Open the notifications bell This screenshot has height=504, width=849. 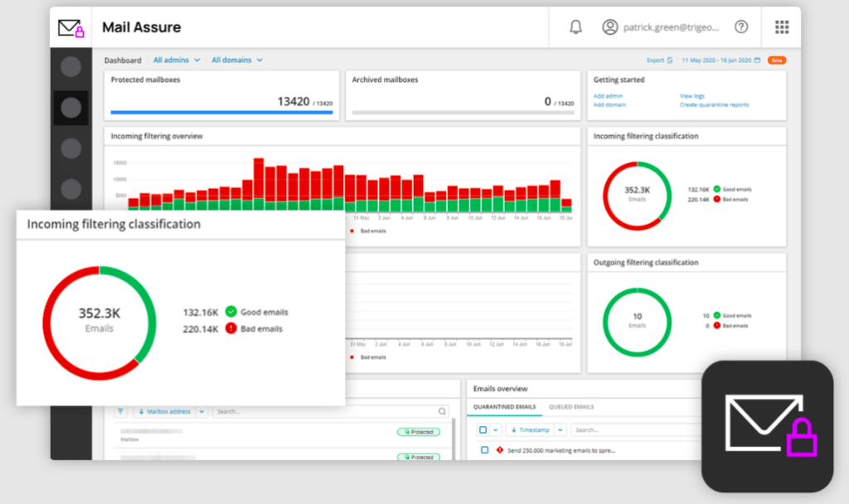(575, 27)
